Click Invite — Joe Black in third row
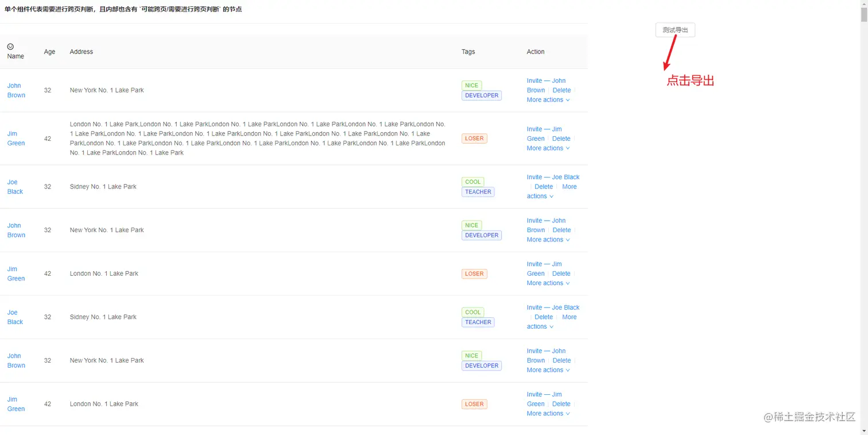Image resolution: width=868 pixels, height=435 pixels. 553,177
